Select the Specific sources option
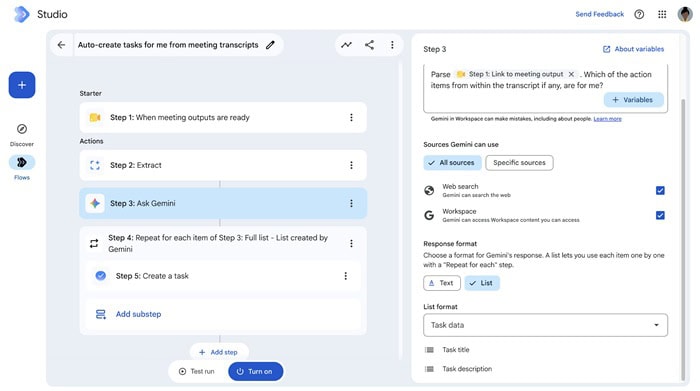Screen dimensions: 700x391 pos(519,162)
